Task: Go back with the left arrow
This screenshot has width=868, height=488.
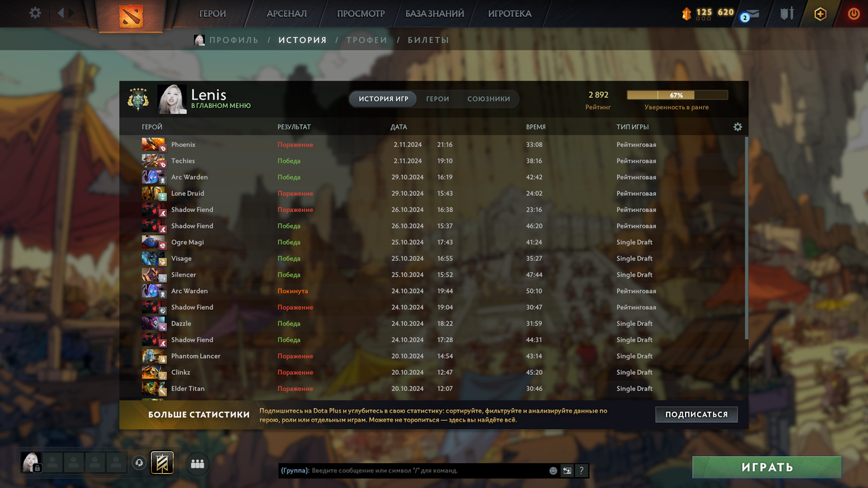Action: coord(60,13)
